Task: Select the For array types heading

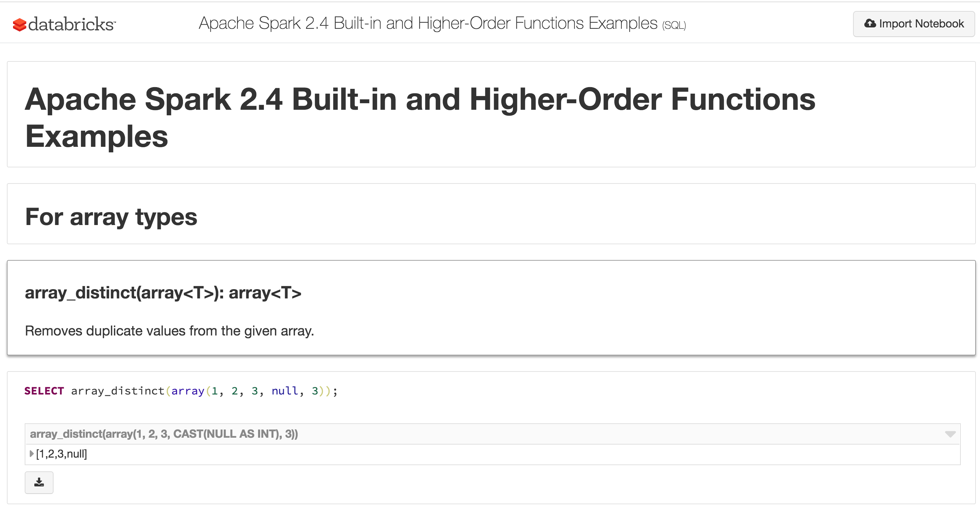Action: 111,217
